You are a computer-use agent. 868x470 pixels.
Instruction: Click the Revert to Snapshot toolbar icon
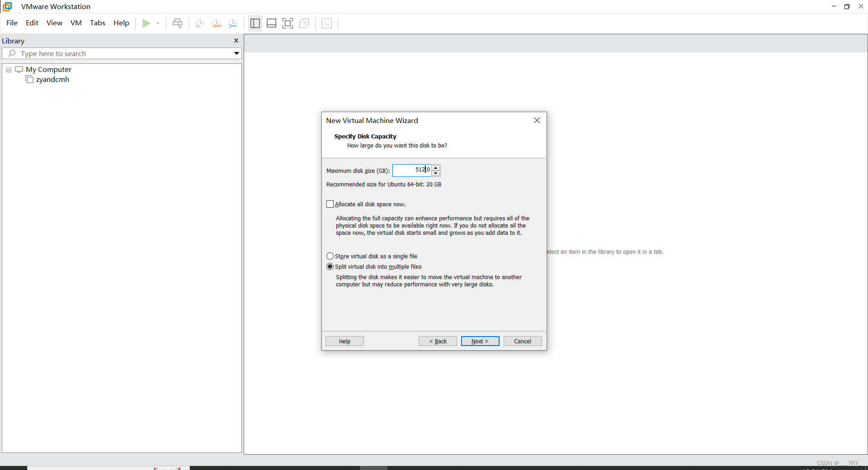(217, 23)
